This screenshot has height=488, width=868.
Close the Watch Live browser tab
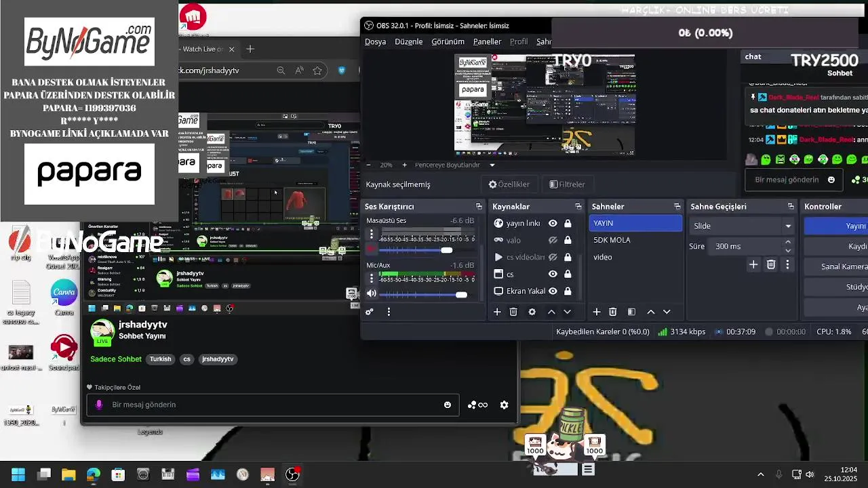click(231, 49)
